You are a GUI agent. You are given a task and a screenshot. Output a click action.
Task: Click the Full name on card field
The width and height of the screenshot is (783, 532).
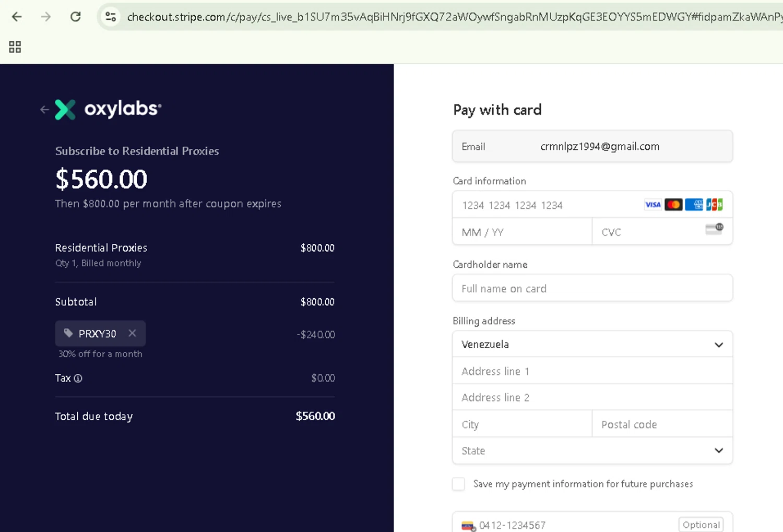tap(592, 288)
